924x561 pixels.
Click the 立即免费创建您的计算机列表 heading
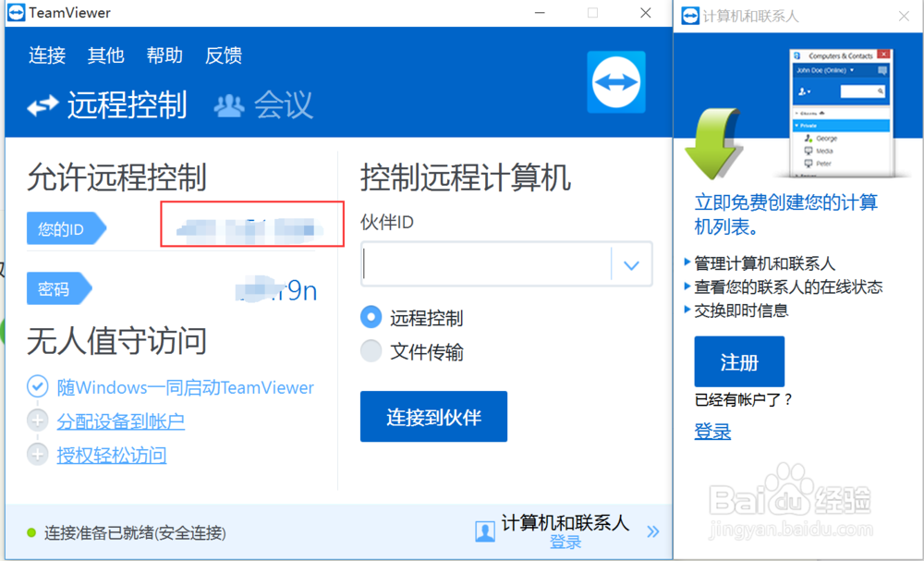pos(786,213)
